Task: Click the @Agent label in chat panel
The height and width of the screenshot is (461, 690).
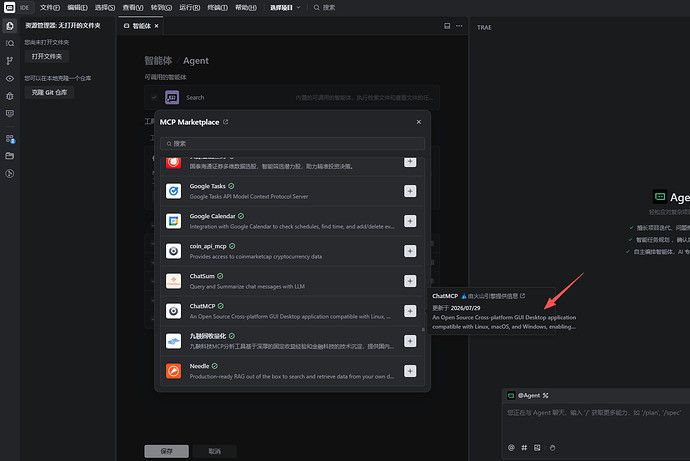Action: (529, 395)
